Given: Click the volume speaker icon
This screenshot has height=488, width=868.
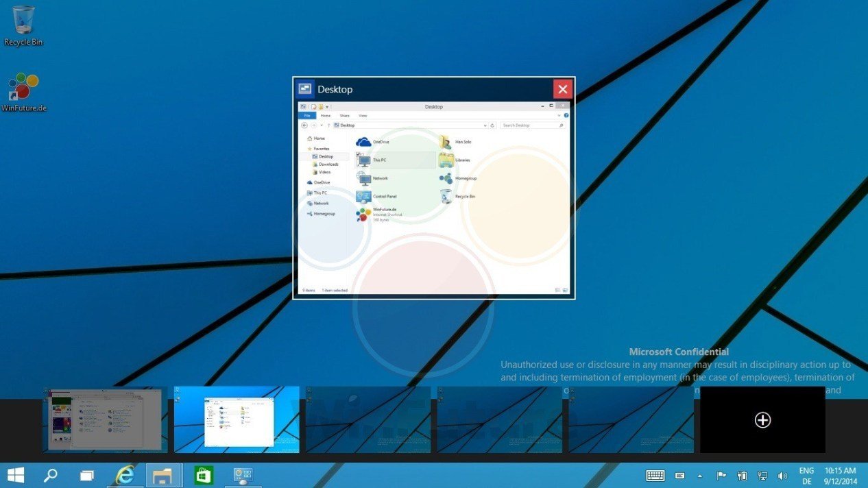Looking at the screenshot, I should tap(782, 476).
